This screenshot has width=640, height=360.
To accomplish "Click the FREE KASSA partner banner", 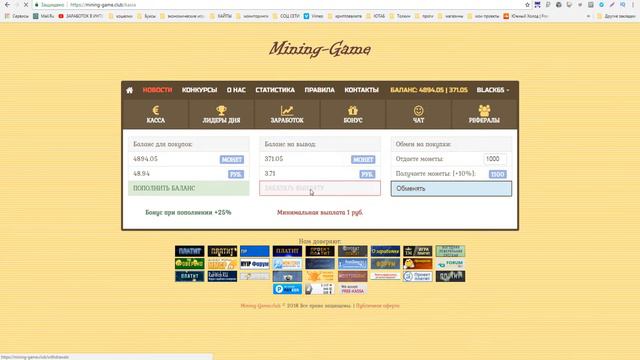I will coord(352,289).
